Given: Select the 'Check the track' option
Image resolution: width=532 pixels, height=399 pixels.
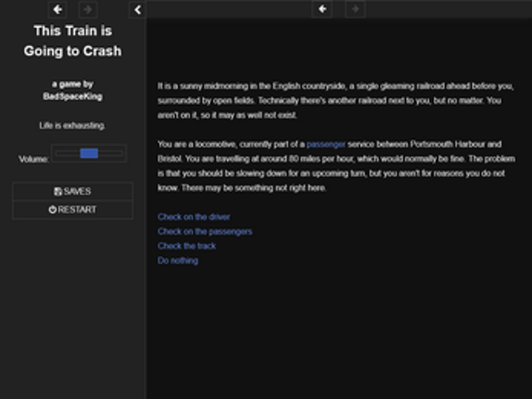Looking at the screenshot, I should pyautogui.click(x=186, y=246).
